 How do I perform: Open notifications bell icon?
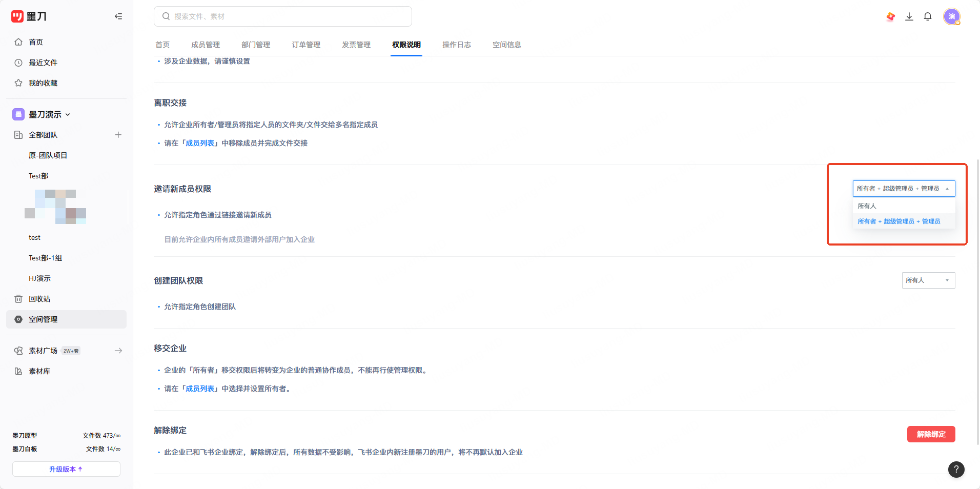pos(928,16)
